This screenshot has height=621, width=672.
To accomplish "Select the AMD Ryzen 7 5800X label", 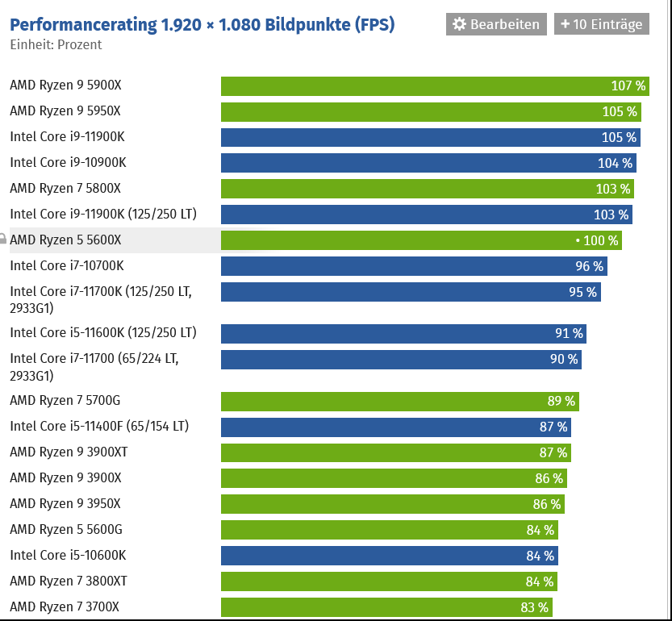I will [65, 188].
